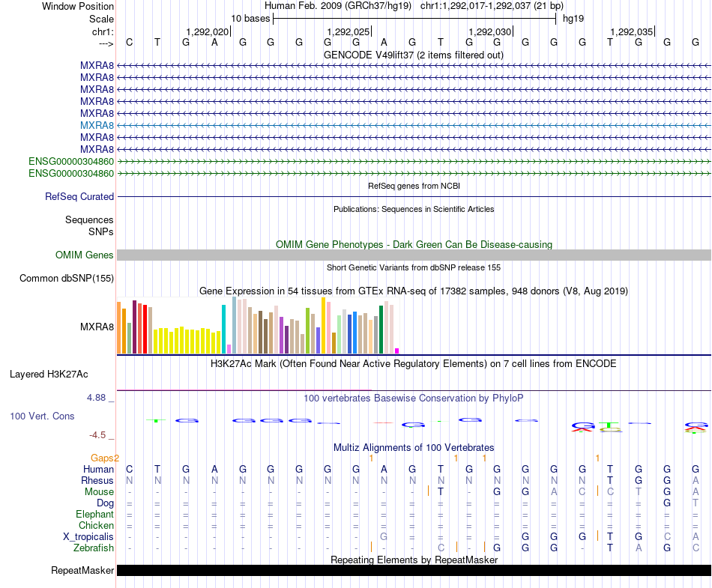
Task: Click the 1,292,030 position marker on ruler
Action: click(x=490, y=31)
